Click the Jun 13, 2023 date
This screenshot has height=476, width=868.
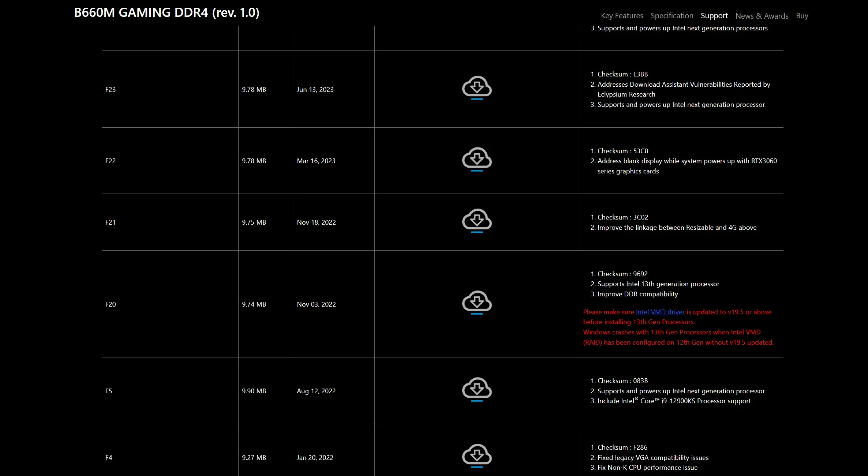[x=315, y=90]
